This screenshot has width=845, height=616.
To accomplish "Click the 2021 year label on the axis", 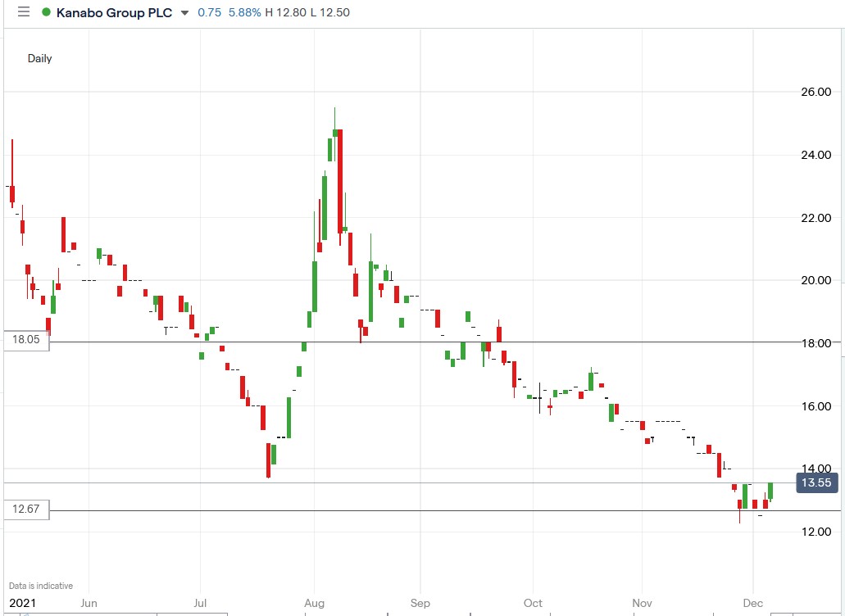I will click(23, 602).
